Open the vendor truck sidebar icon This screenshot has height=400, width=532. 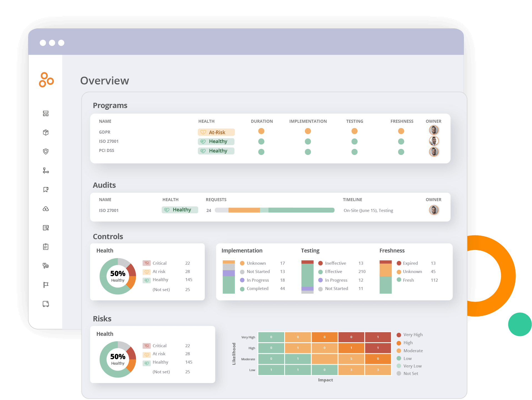46,304
